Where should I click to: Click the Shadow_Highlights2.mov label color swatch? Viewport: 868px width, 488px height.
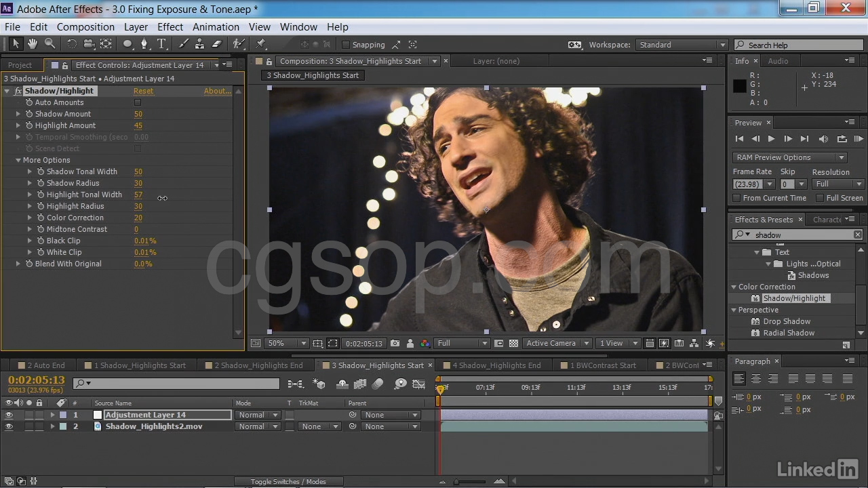click(x=63, y=426)
